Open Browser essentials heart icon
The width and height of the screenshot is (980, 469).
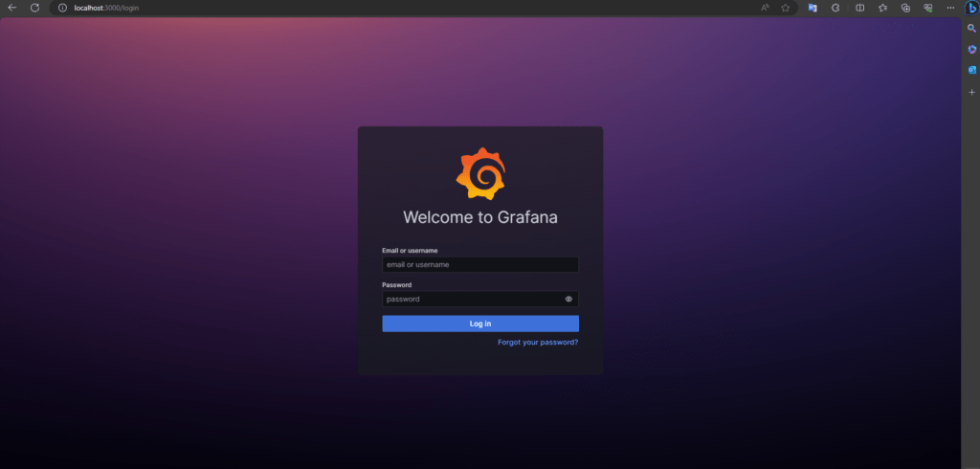928,8
